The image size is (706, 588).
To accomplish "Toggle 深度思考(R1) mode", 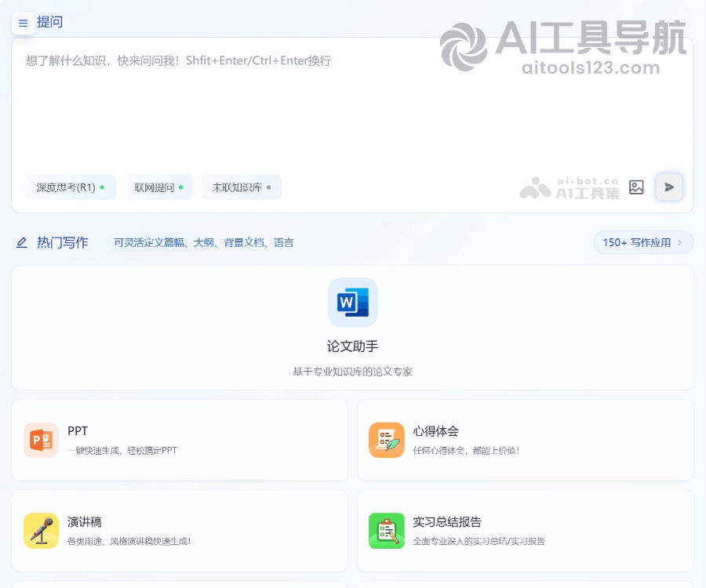I will click(71, 187).
